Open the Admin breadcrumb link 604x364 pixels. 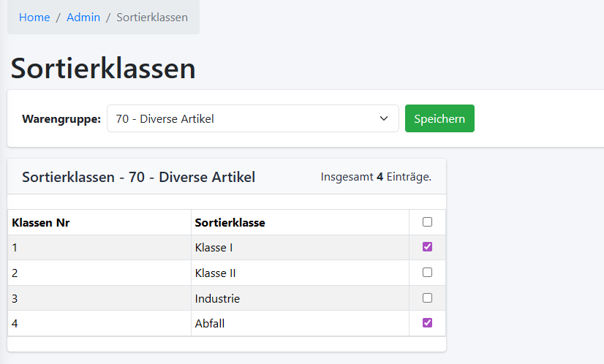tap(83, 18)
